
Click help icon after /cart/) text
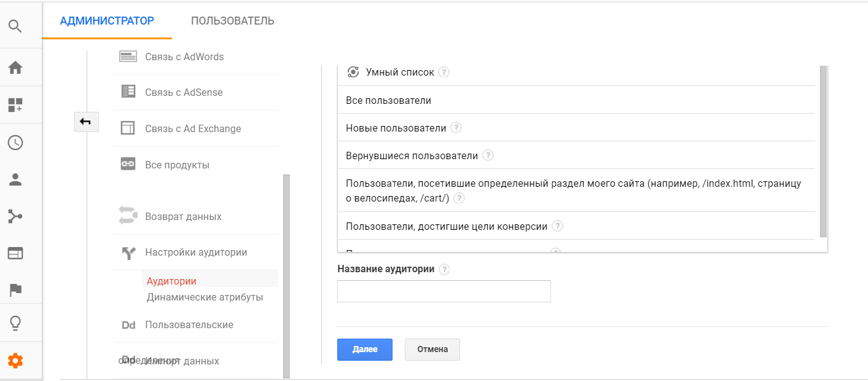pos(459,198)
